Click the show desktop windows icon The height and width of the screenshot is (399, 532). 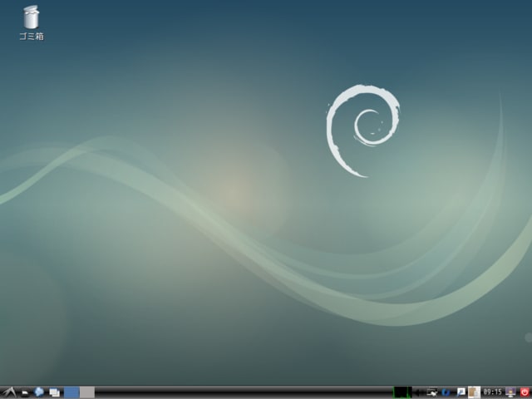tap(54, 392)
